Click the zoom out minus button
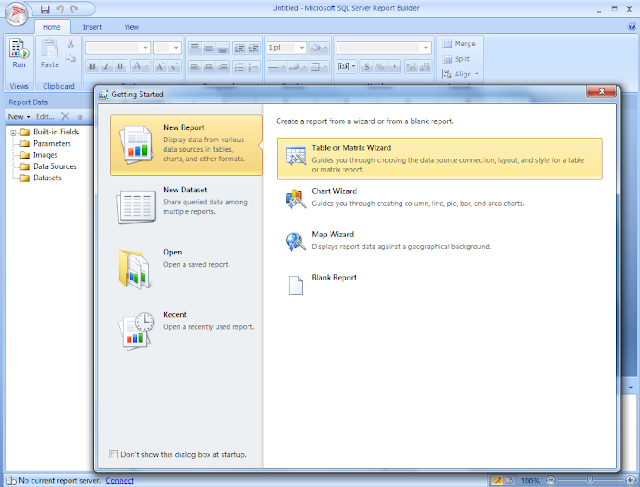 pos(551,480)
